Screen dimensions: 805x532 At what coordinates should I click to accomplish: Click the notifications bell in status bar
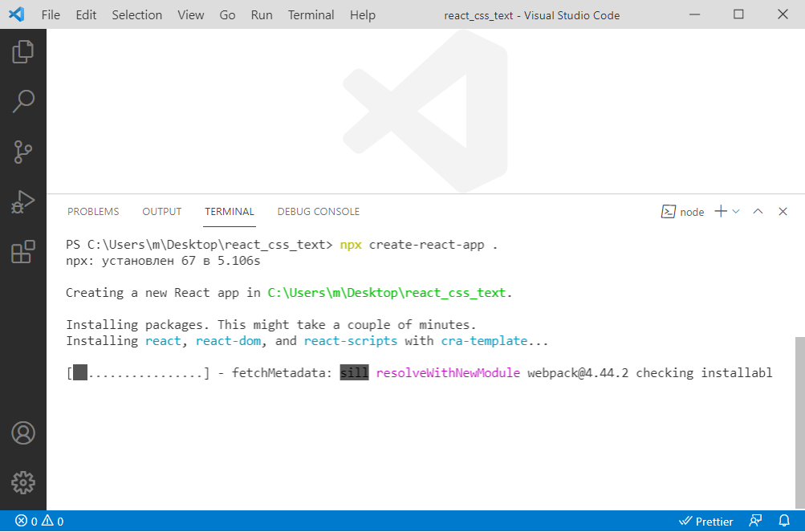(784, 521)
